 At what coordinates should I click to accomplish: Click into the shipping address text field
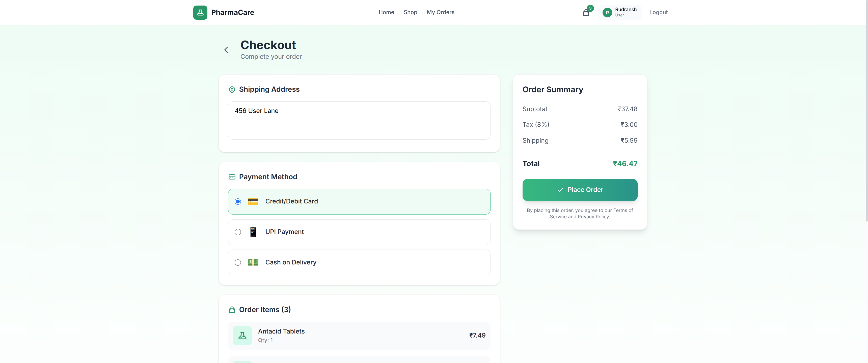pos(359,120)
